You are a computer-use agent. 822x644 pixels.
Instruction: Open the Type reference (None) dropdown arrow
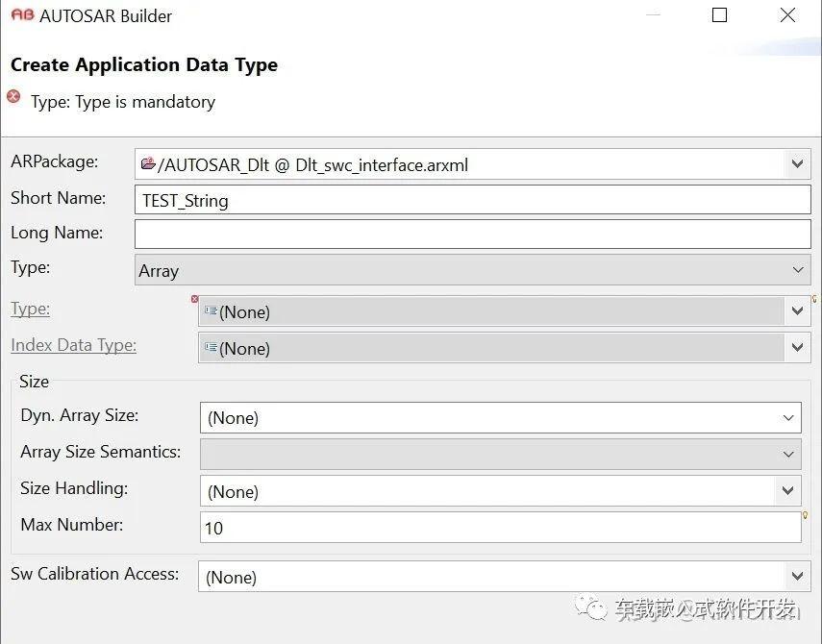[797, 310]
